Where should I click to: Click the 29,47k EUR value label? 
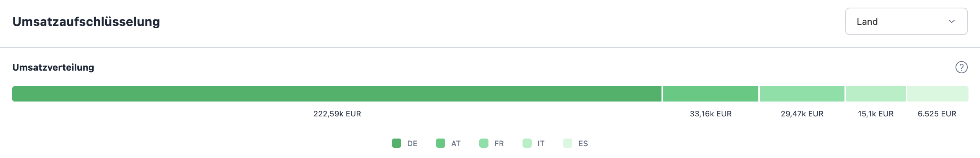(802, 114)
